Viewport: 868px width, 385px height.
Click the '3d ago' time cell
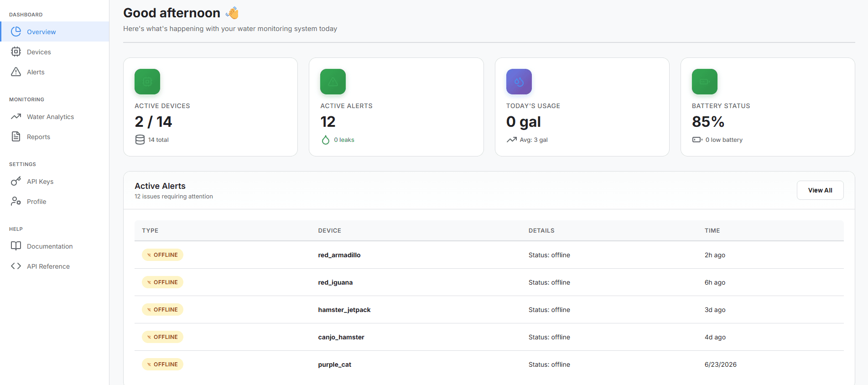click(x=715, y=310)
